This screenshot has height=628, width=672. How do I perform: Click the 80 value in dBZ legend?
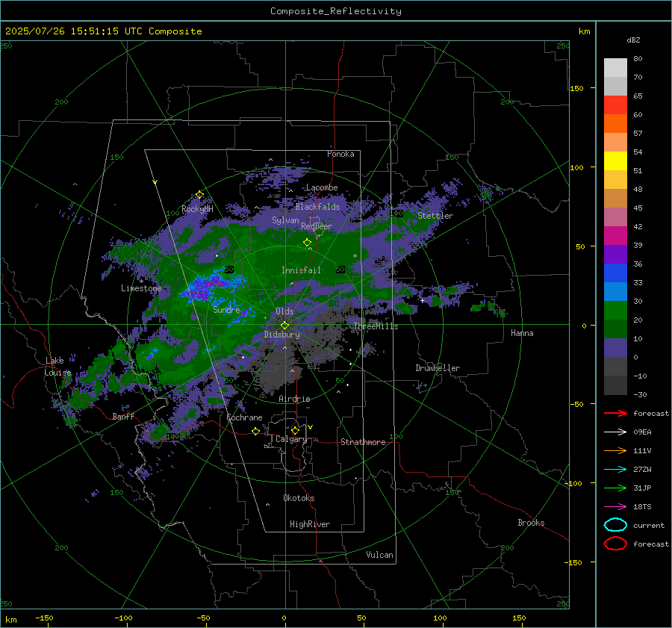638,59
